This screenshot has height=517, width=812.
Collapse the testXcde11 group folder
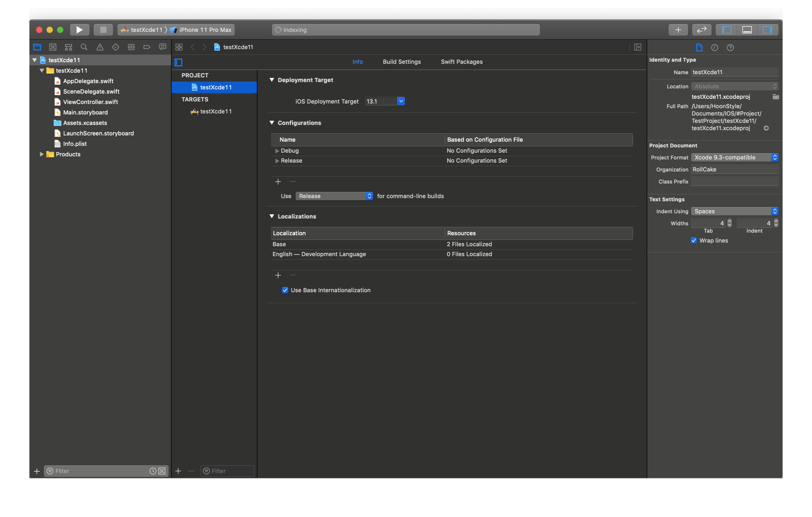pos(42,71)
